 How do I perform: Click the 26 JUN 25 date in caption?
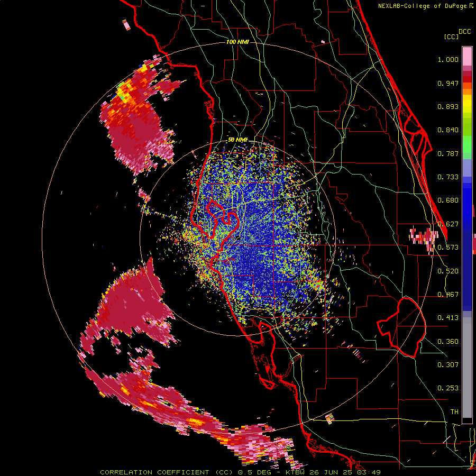click(332, 472)
